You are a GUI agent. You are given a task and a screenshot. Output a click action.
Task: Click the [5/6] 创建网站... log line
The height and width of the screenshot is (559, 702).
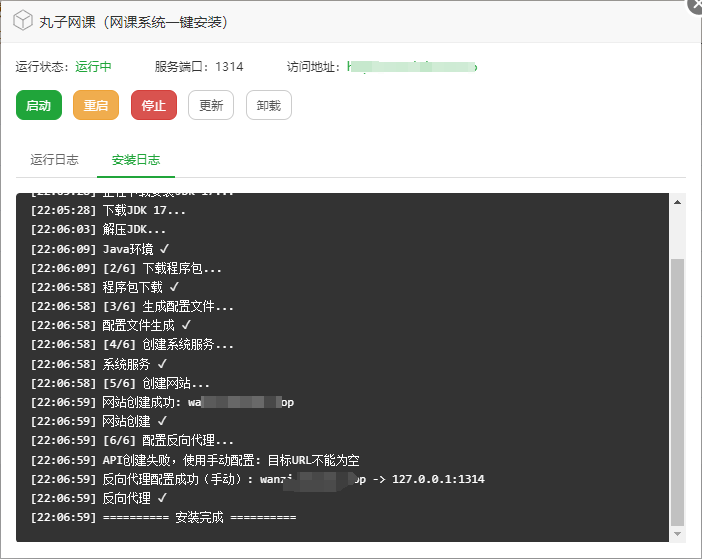(120, 383)
